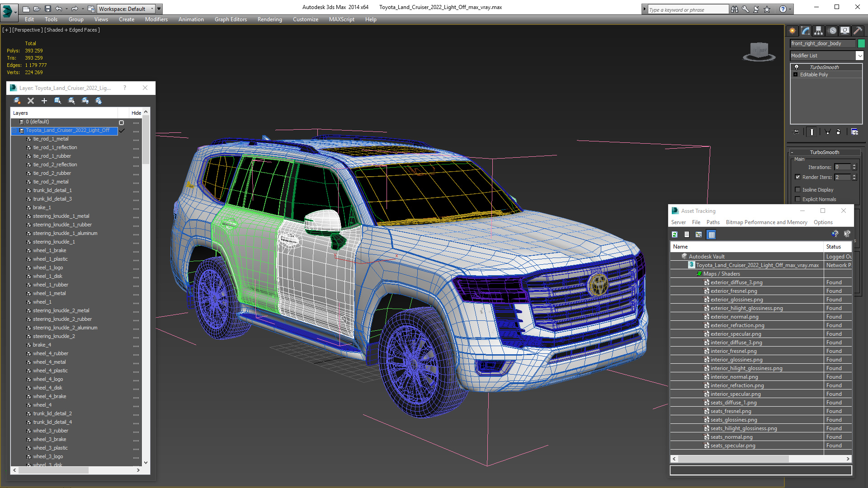
Task: Click Create New Layer icon in Layer dialog
Action: [17, 101]
